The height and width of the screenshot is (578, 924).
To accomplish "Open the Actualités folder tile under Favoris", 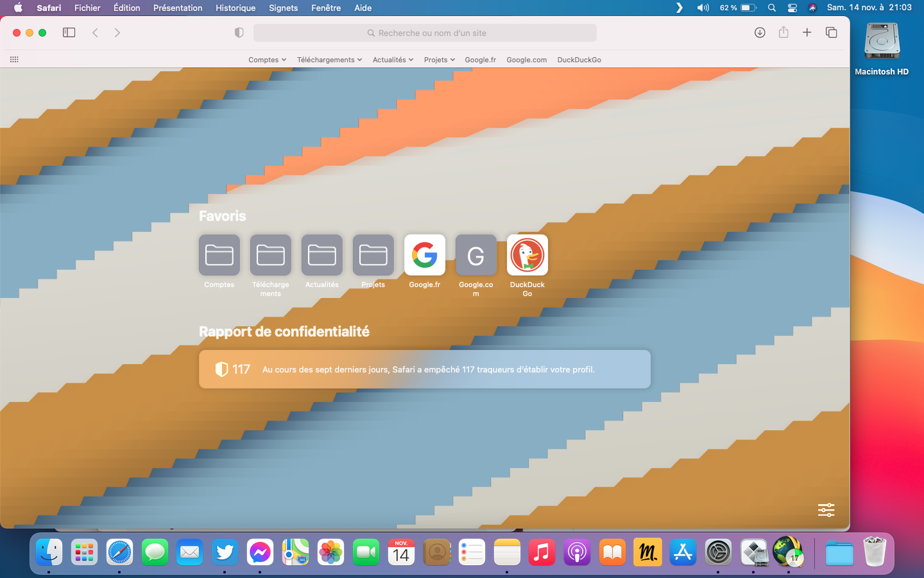I will 322,255.
